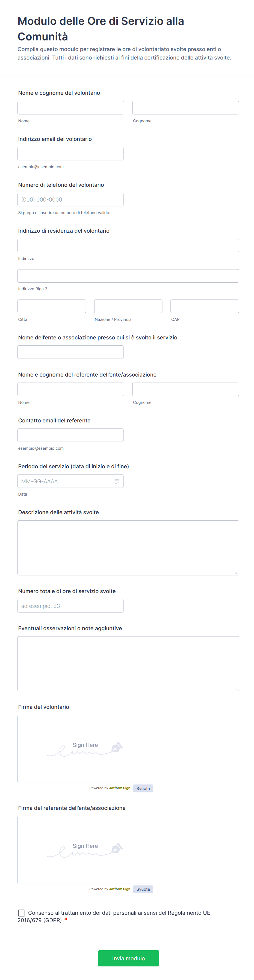The height and width of the screenshot is (980, 254).
Task: Click the Città input field
Action: click(x=52, y=306)
